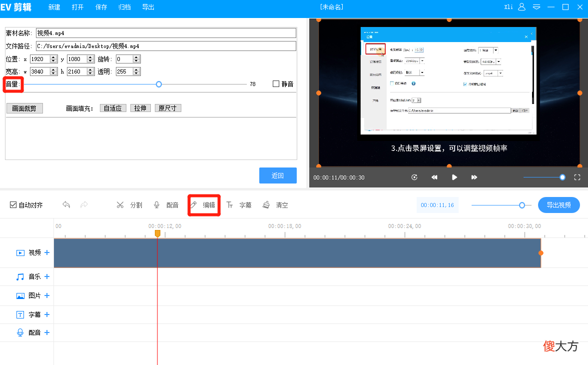
Task: Open the 打开 menu
Action: 77,7
